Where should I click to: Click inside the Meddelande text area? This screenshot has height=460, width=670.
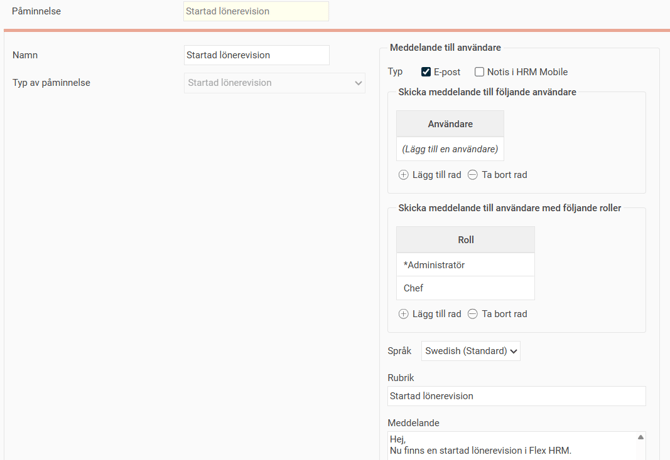coord(510,445)
